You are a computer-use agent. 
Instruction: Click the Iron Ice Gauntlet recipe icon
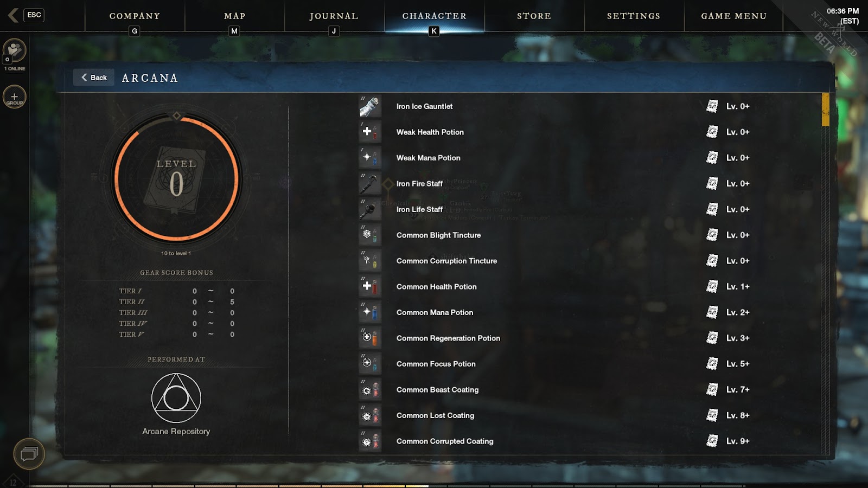coord(370,106)
